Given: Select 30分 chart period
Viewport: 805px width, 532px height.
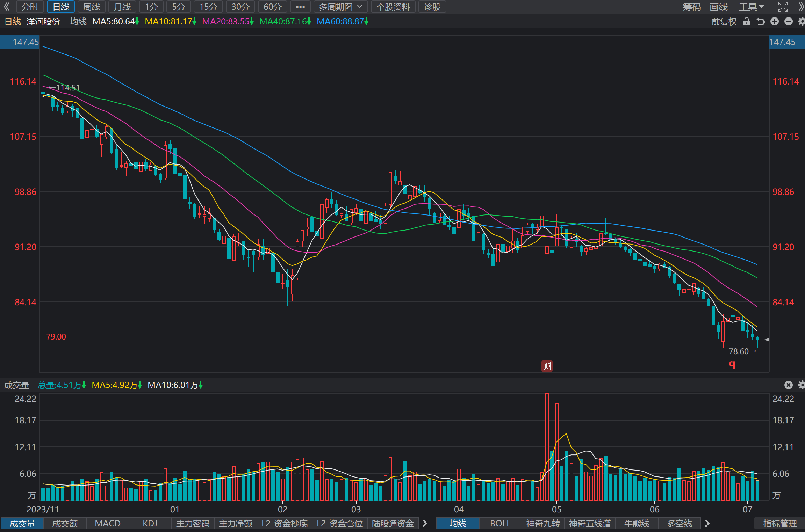Looking at the screenshot, I should [x=240, y=7].
